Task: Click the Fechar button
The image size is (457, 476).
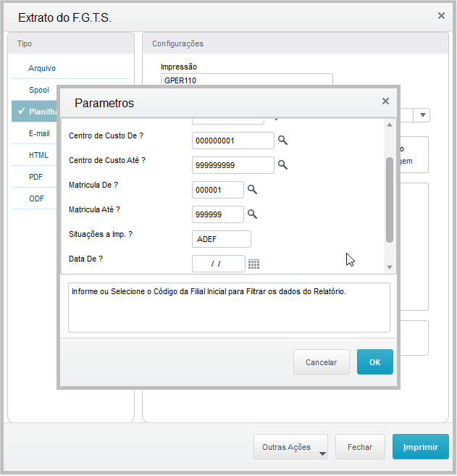Action: click(x=360, y=447)
